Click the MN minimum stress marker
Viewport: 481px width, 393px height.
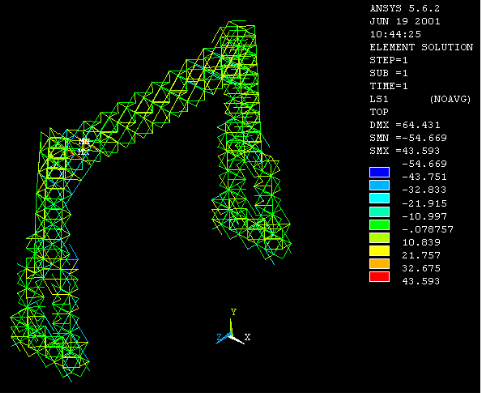click(x=84, y=142)
